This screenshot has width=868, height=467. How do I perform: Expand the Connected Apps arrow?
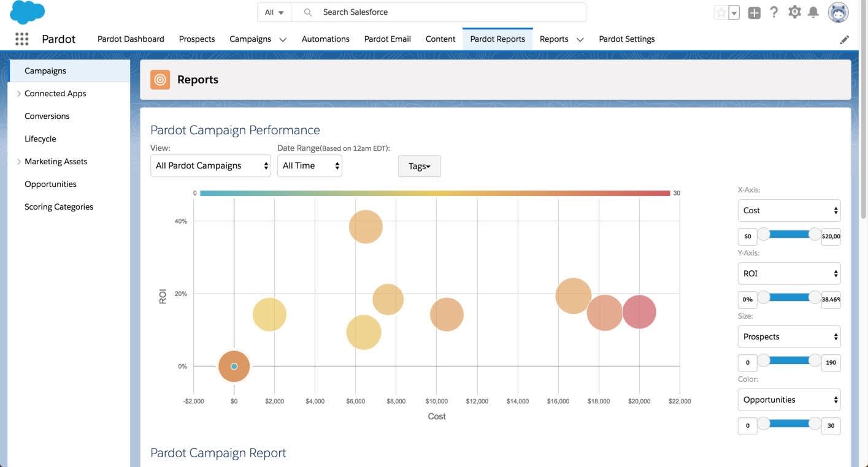click(19, 93)
